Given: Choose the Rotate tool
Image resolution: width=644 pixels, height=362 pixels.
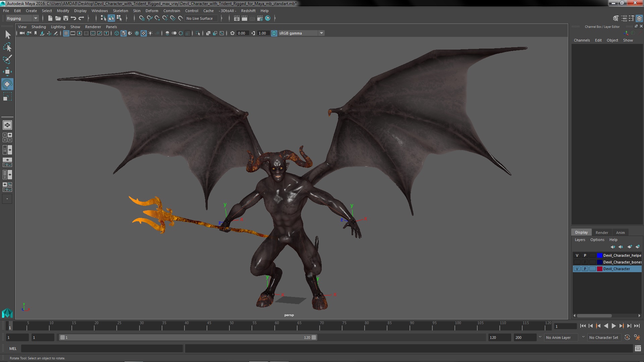Looking at the screenshot, I should tap(7, 84).
